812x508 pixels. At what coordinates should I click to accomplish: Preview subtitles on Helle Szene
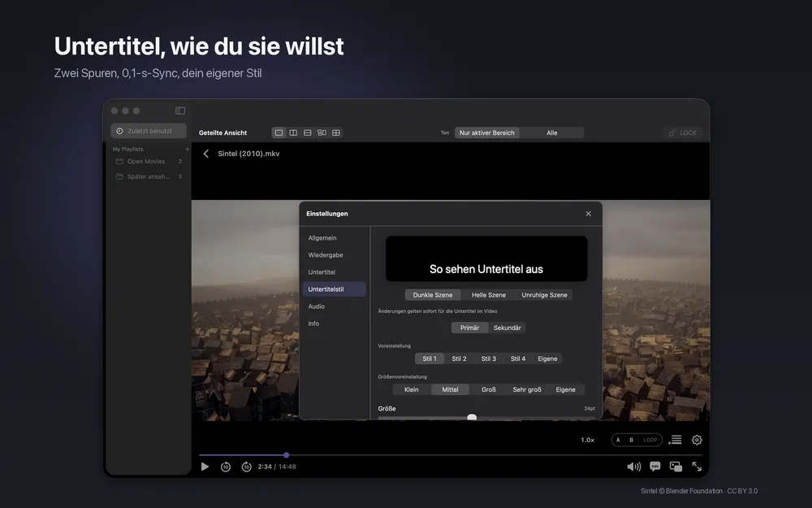pos(489,295)
